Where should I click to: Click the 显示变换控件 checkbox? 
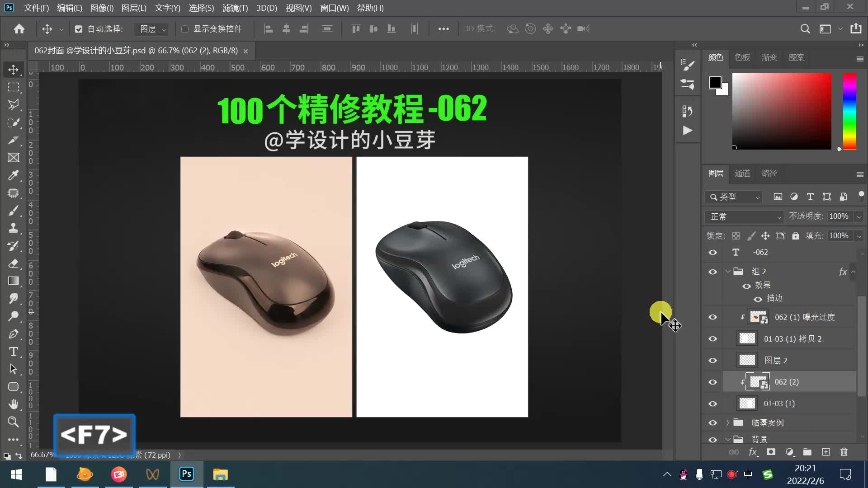[185, 28]
